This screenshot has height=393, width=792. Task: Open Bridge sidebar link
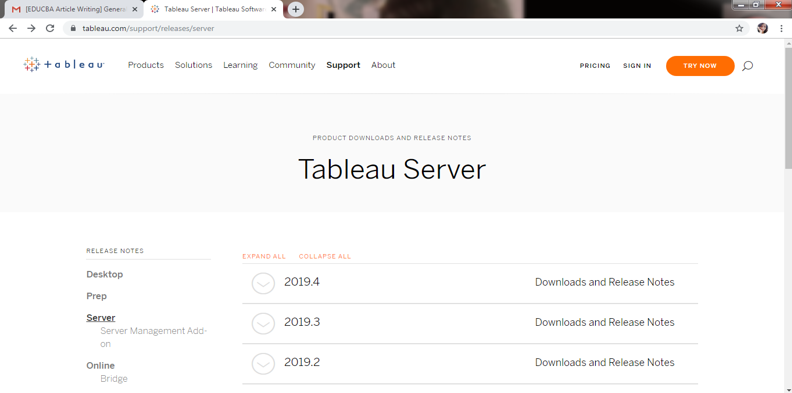(114, 379)
